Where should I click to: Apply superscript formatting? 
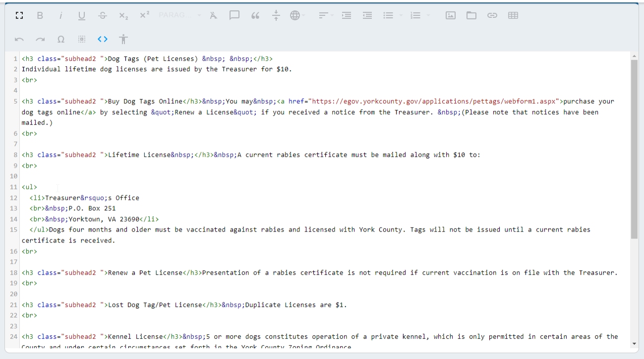(144, 15)
